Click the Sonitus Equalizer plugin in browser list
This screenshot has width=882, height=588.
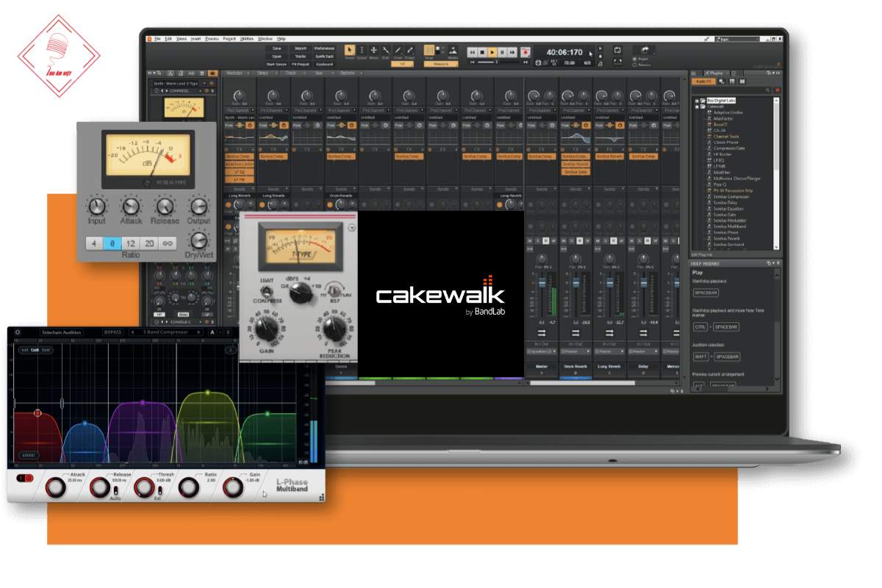pos(730,208)
